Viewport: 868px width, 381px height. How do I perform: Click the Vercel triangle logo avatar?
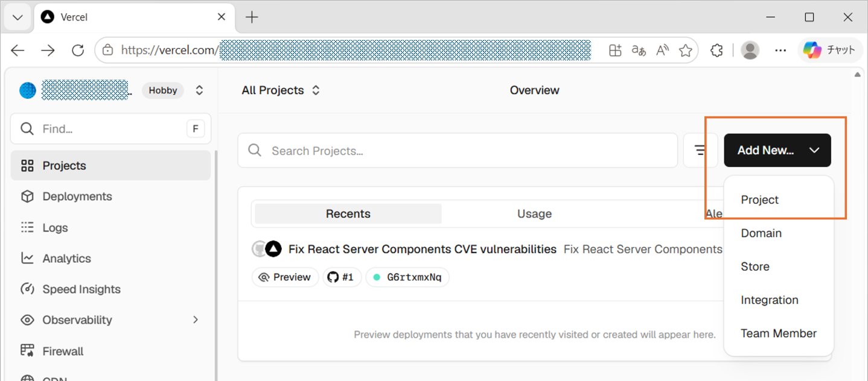273,249
